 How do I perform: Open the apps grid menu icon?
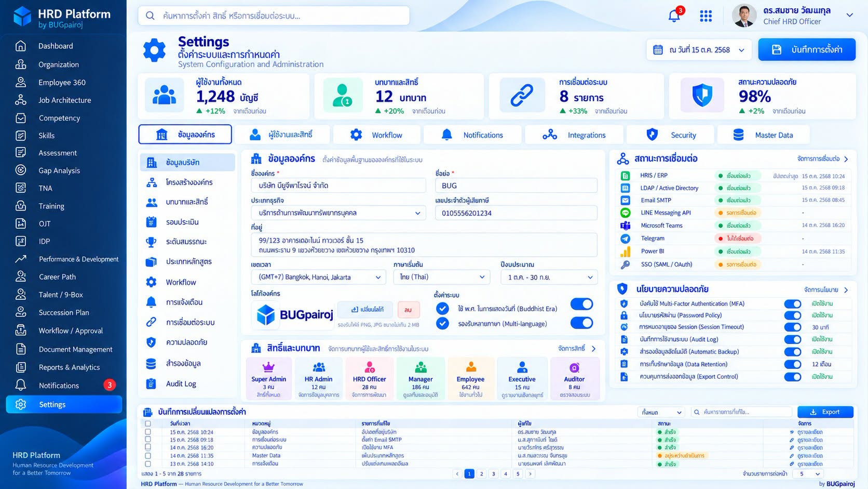pos(706,16)
